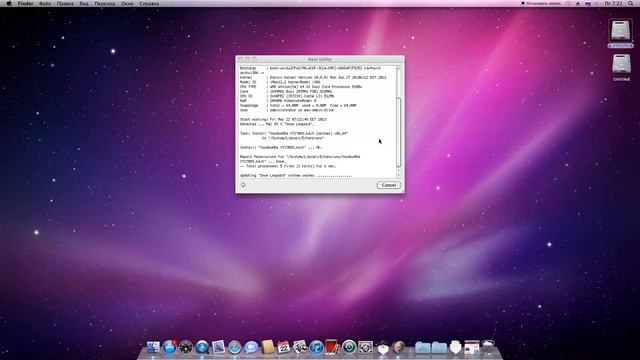Launch Safari compass icon in Dock
The height and width of the screenshot is (360, 640).
235,347
